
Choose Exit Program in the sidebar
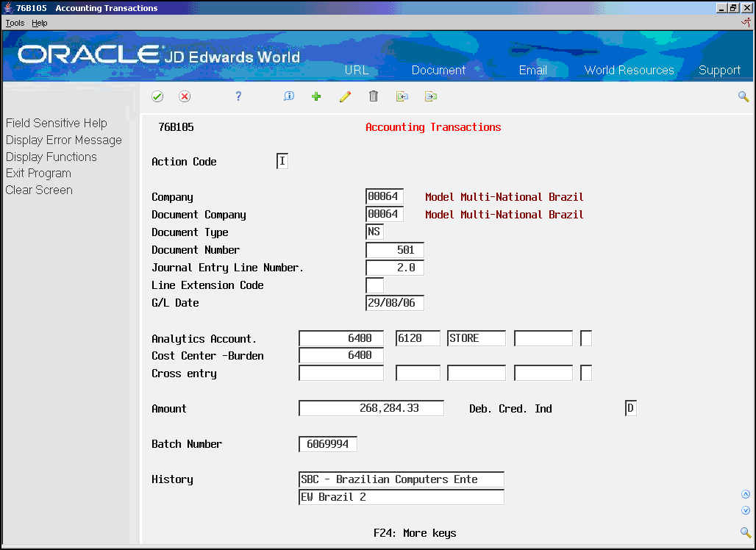click(38, 173)
